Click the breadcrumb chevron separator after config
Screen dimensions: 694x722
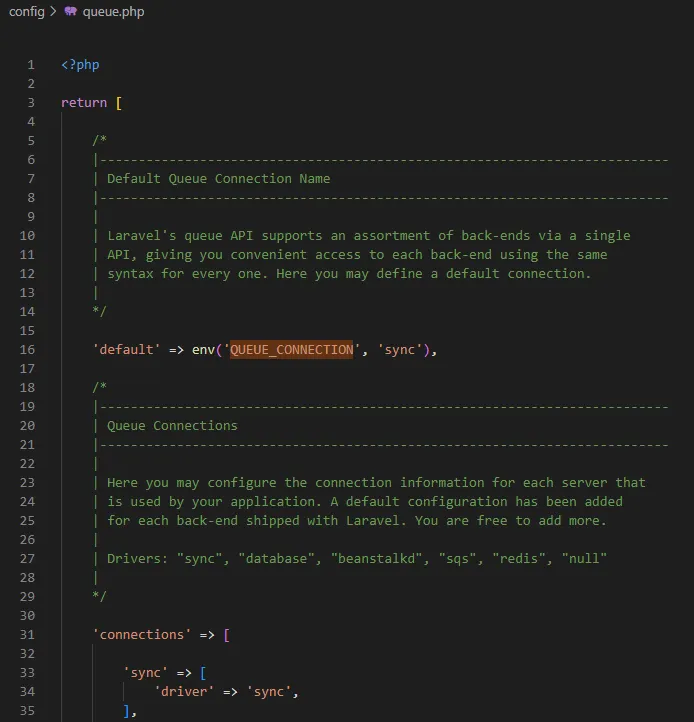point(53,11)
